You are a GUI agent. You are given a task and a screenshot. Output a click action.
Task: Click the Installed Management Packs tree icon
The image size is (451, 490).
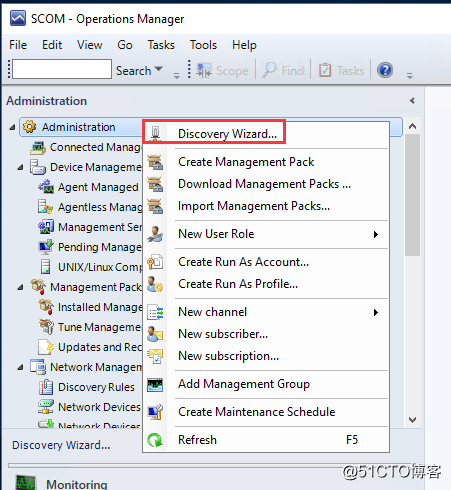tap(46, 307)
